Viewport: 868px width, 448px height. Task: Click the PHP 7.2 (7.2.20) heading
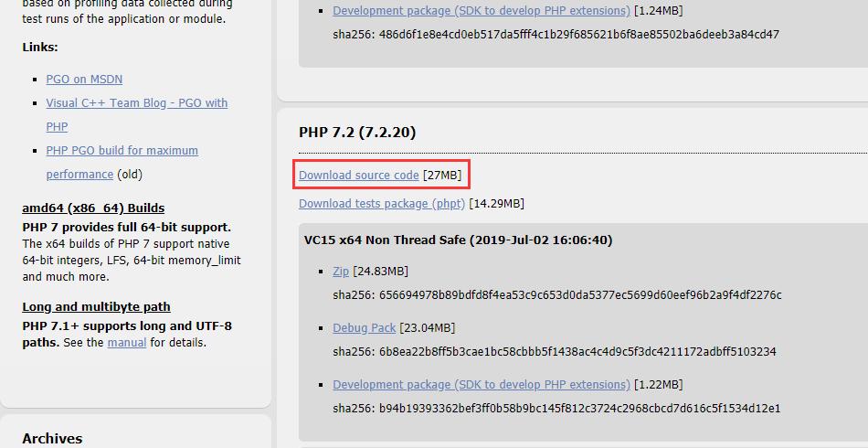357,133
